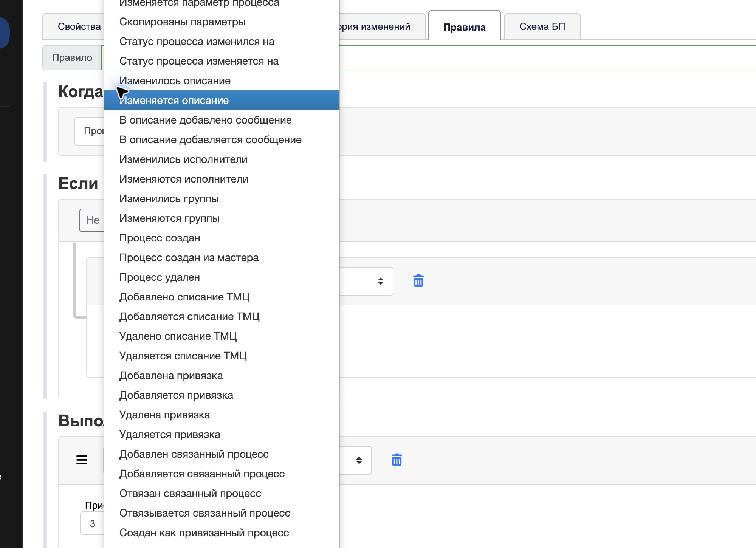Select 'Удалена привязка' option
This screenshot has height=548, width=756.
pyautogui.click(x=222, y=415)
